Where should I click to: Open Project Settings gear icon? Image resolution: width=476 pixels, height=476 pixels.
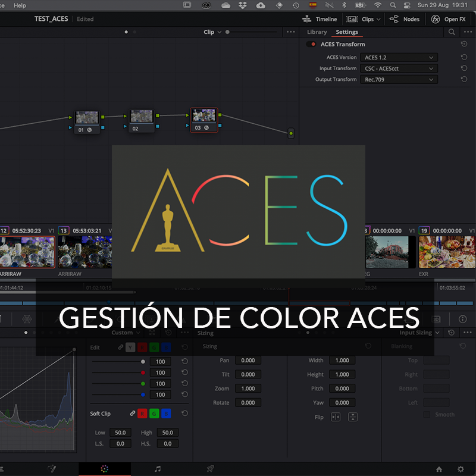pyautogui.click(x=461, y=469)
